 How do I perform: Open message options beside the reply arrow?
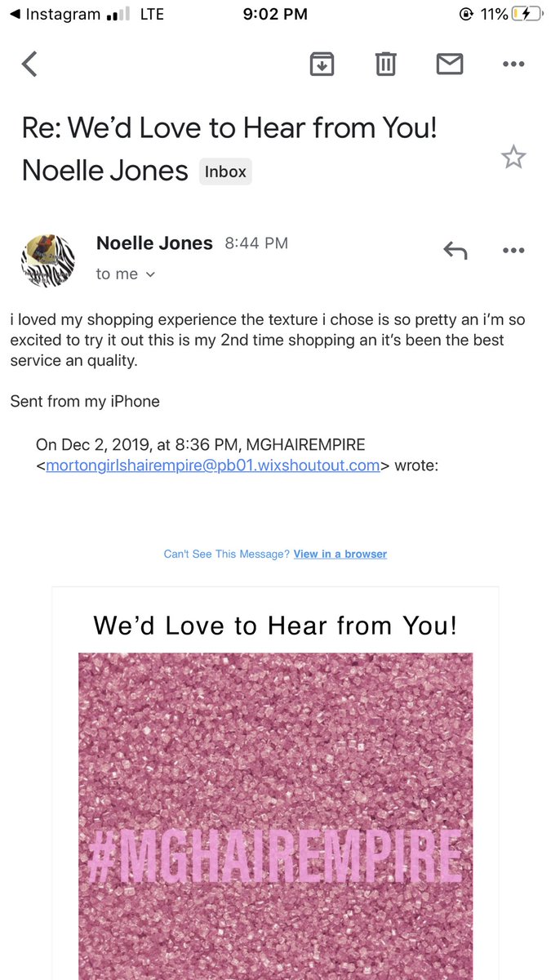click(513, 251)
